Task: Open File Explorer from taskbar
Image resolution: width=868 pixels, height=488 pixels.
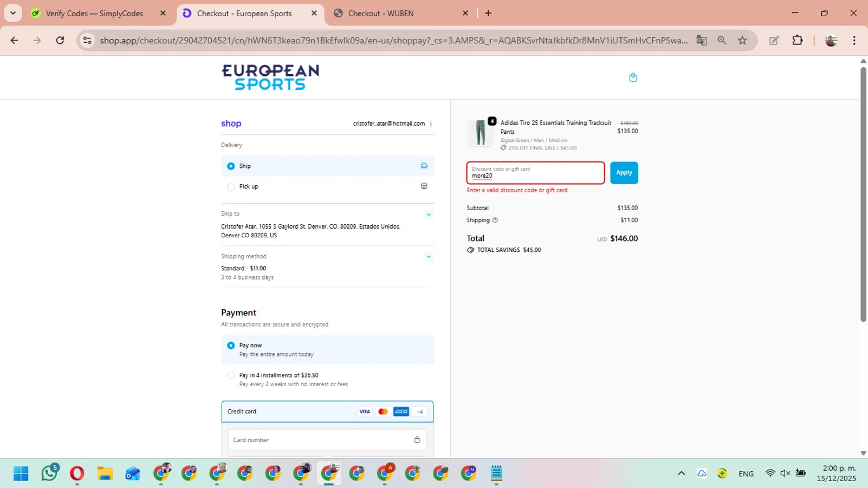Action: point(105,474)
